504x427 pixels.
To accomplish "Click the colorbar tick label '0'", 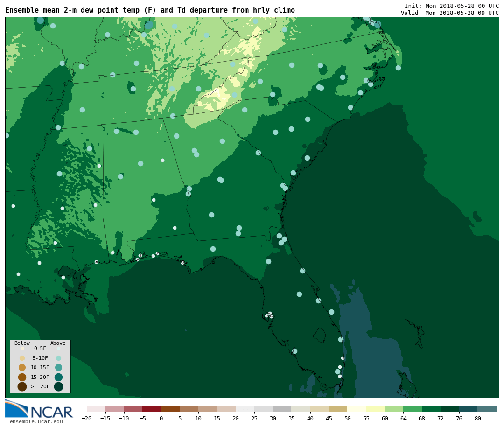I will tap(161, 418).
